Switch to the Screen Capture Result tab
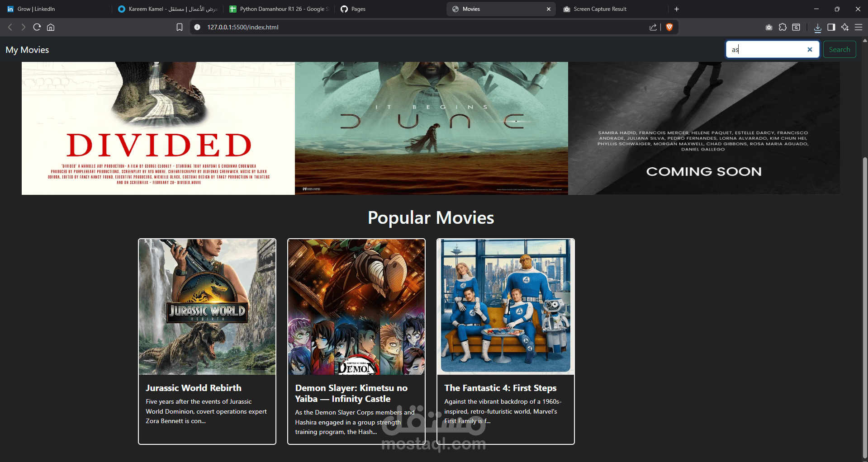This screenshot has width=868, height=462. pos(613,9)
